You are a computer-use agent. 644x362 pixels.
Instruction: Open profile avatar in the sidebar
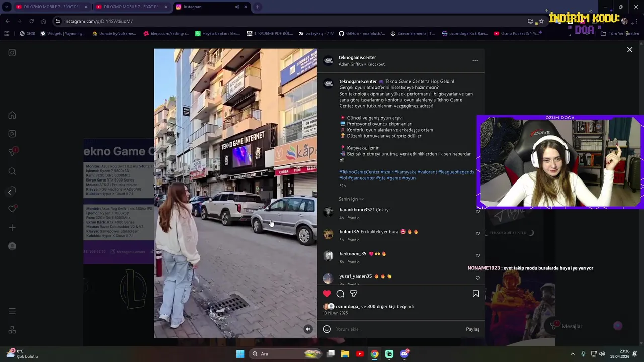(x=12, y=246)
